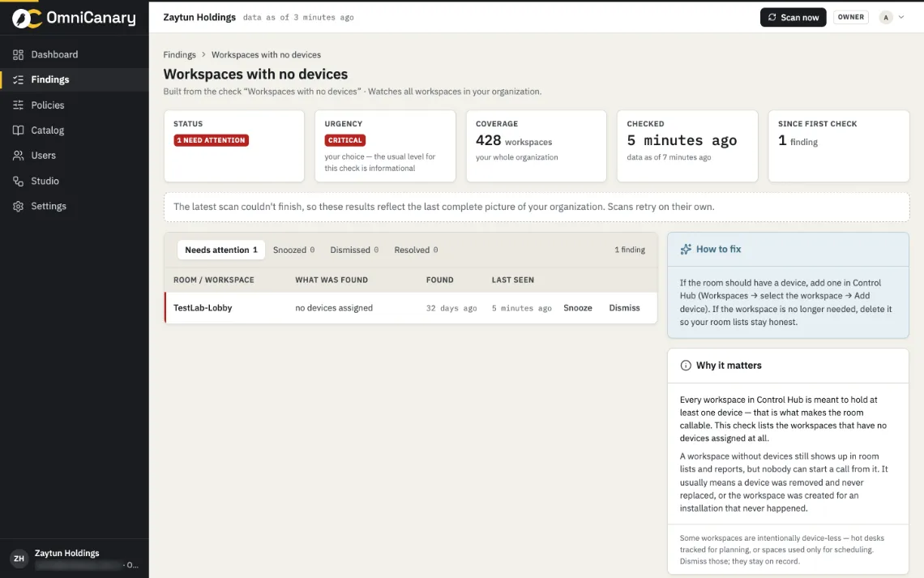
Task: Switch to the Snoozed tab
Action: tap(293, 250)
